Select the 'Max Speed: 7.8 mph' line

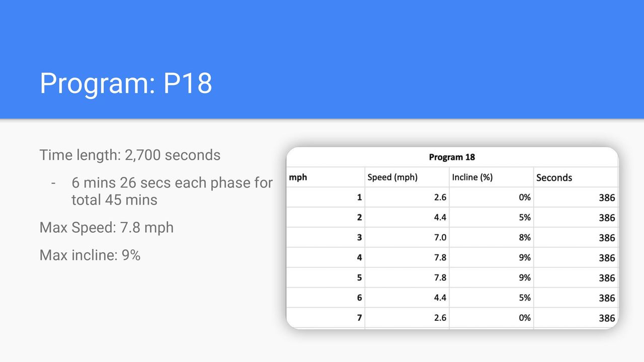coord(107,227)
